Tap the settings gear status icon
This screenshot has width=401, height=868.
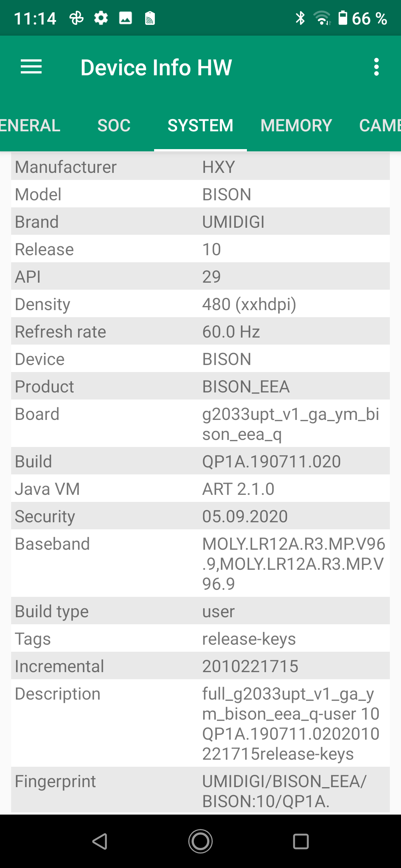tap(101, 18)
